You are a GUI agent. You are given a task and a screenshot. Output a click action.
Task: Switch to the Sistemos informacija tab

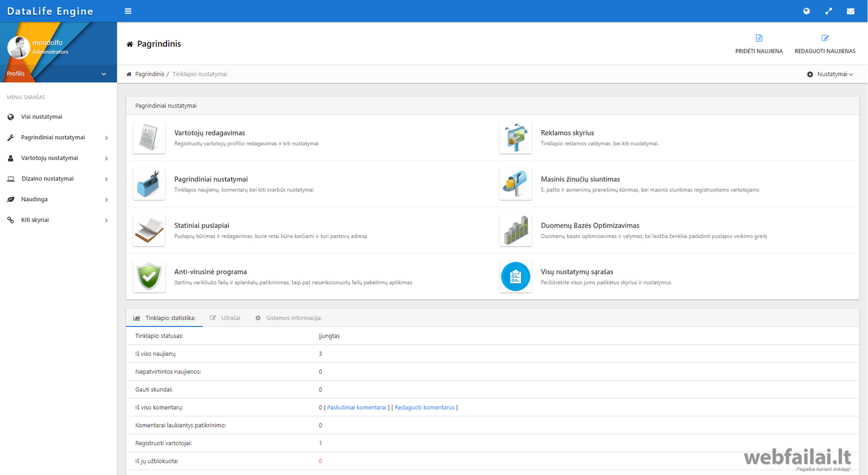click(289, 318)
